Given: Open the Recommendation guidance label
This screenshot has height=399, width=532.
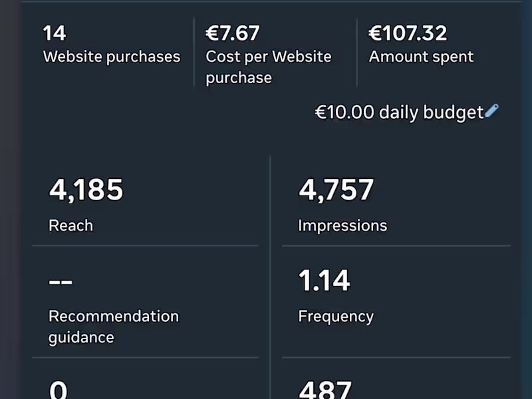Looking at the screenshot, I should (x=113, y=327).
